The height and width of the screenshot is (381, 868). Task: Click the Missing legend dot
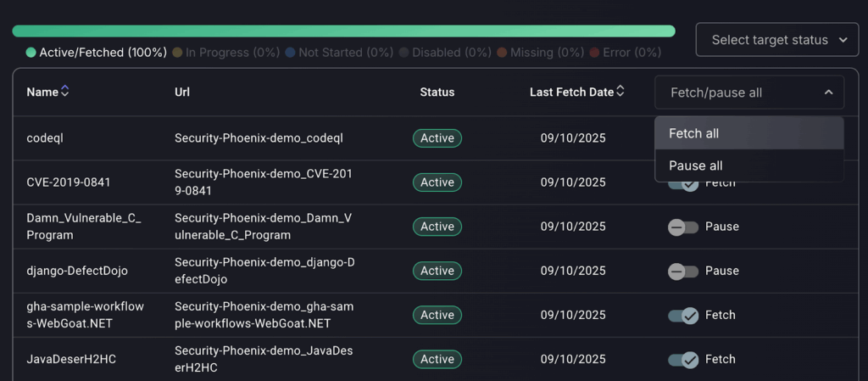502,53
